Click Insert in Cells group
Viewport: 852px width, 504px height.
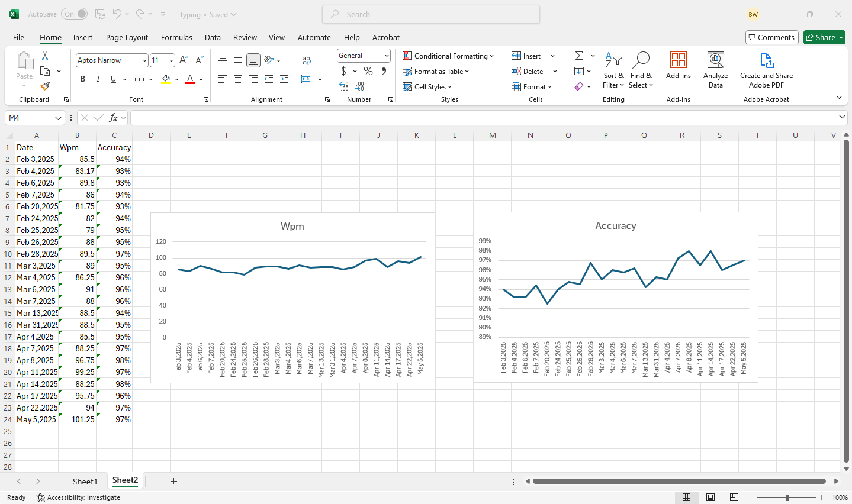pos(526,56)
